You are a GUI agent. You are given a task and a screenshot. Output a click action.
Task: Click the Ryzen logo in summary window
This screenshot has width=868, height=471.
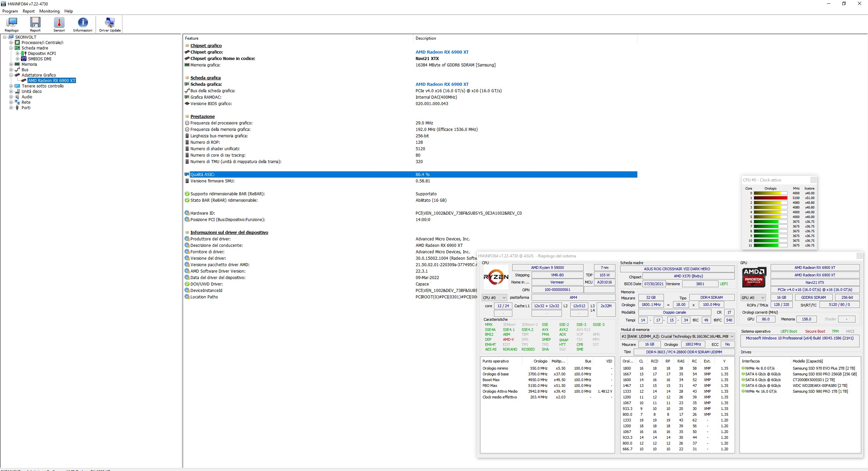click(496, 277)
